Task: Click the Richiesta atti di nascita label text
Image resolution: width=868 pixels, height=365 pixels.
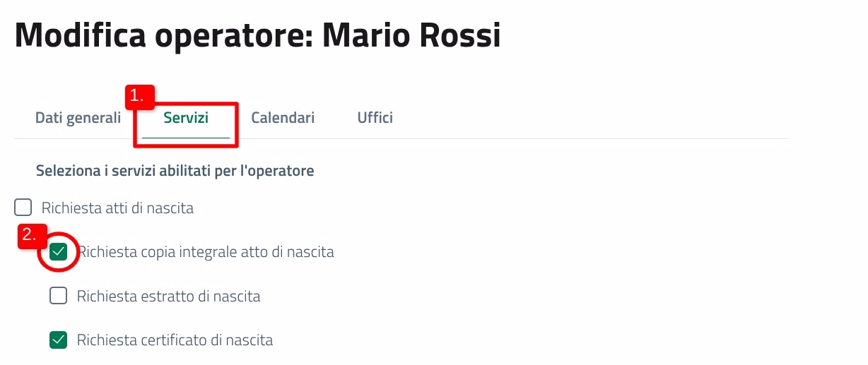Action: [x=117, y=208]
